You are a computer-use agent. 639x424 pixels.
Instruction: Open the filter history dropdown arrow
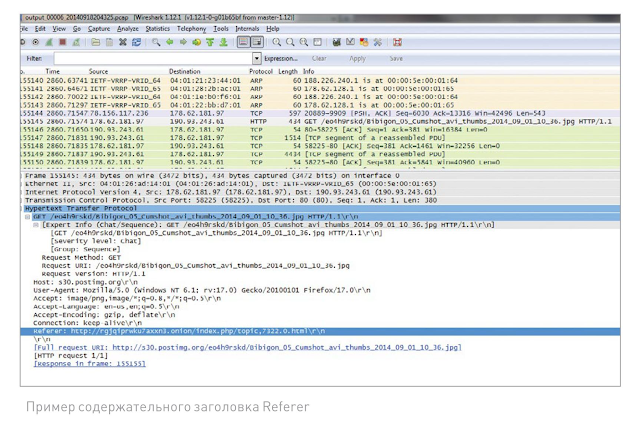(x=257, y=59)
